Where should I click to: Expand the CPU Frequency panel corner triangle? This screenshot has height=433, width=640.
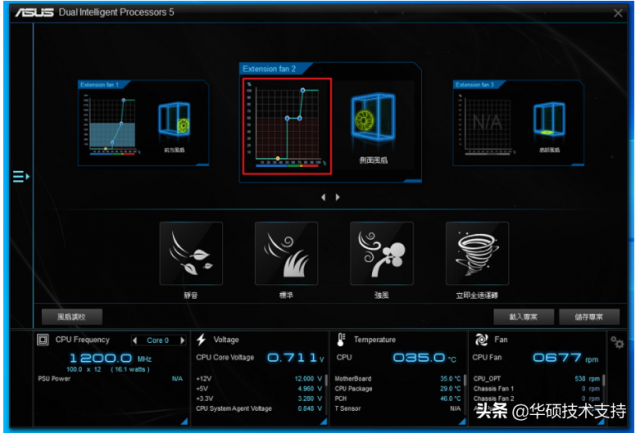click(x=184, y=421)
